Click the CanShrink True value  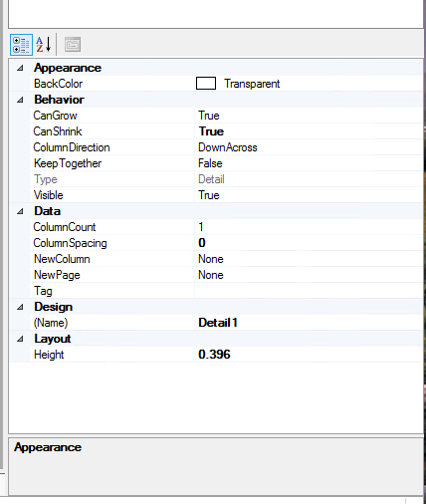coord(211,131)
